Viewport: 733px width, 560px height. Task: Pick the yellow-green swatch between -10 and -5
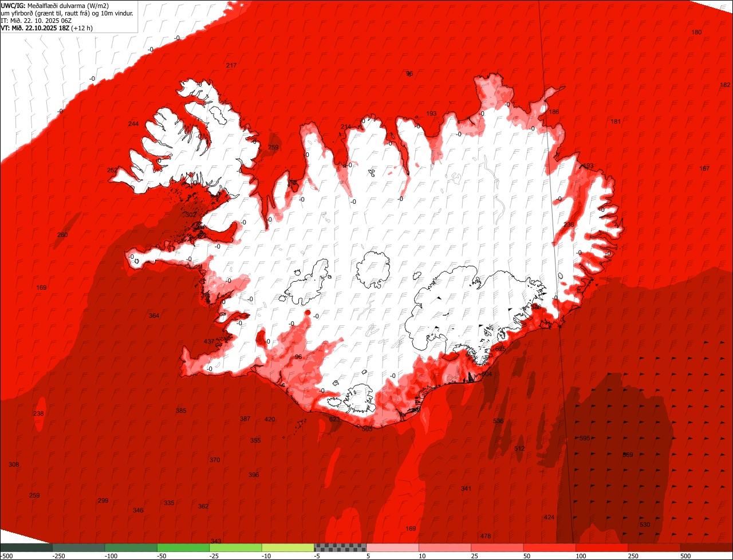click(288, 547)
